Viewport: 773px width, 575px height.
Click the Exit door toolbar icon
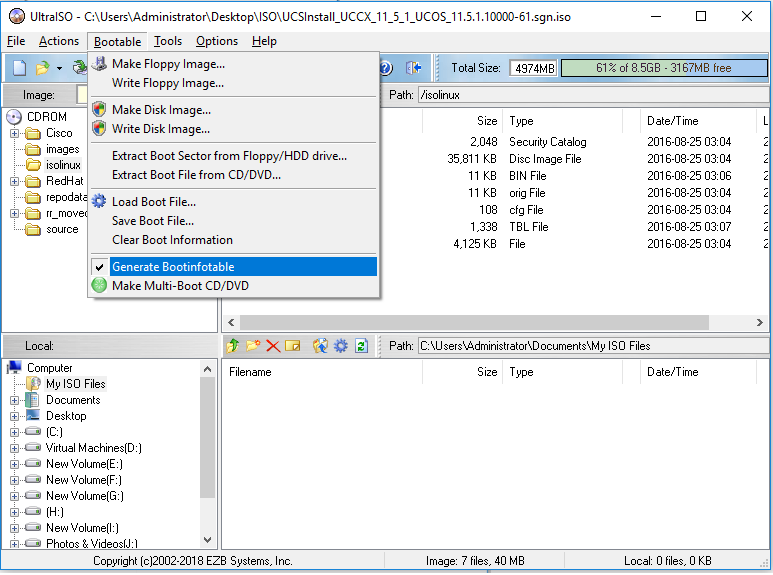coord(413,68)
